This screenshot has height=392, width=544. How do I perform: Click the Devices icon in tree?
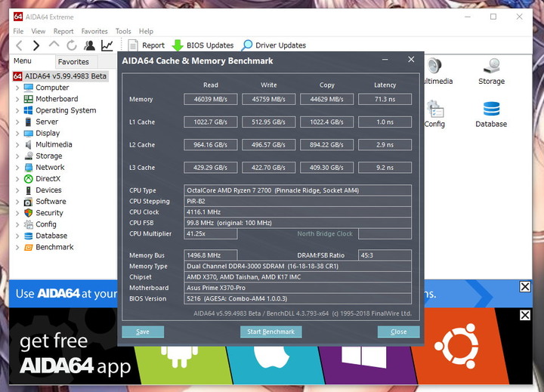point(29,190)
